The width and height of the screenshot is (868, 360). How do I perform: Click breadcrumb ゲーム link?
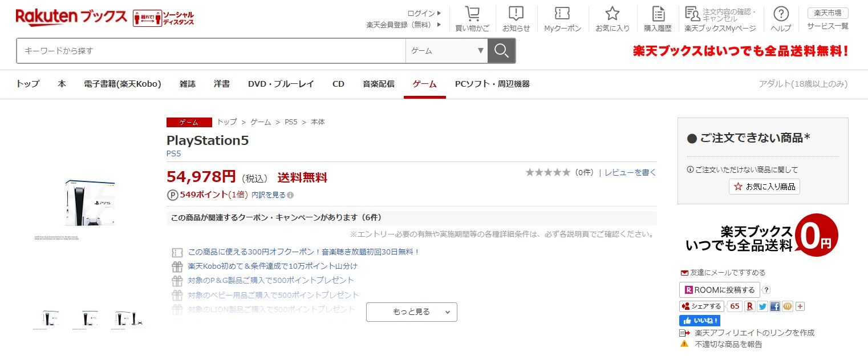[261, 122]
